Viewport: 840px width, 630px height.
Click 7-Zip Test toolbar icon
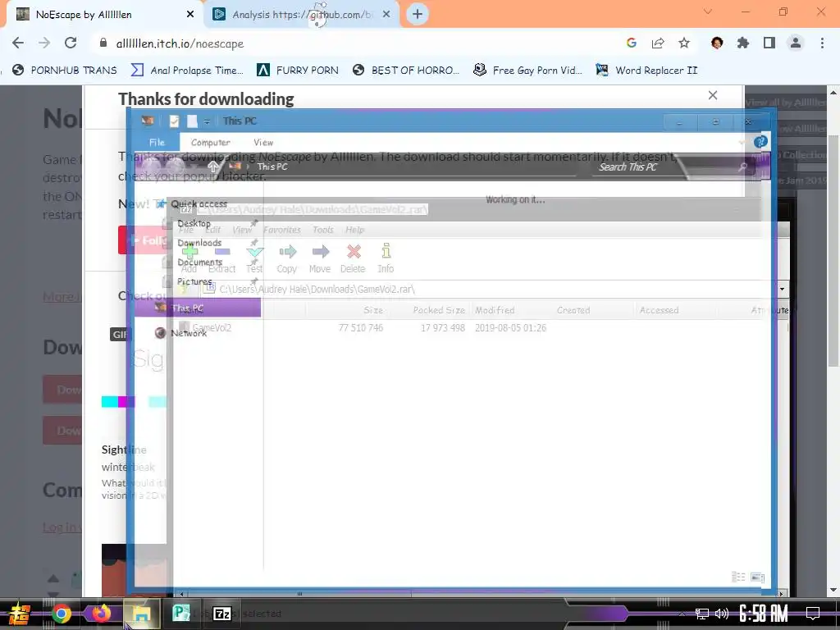coord(254,258)
